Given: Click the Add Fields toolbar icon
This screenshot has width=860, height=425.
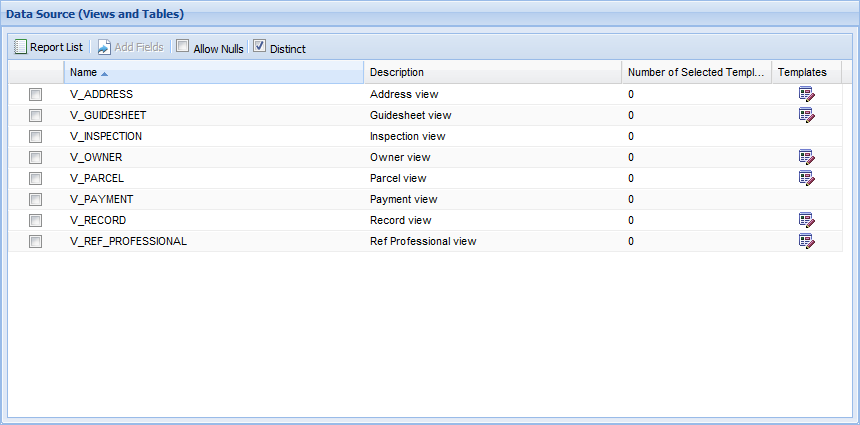Looking at the screenshot, I should pyautogui.click(x=104, y=47).
